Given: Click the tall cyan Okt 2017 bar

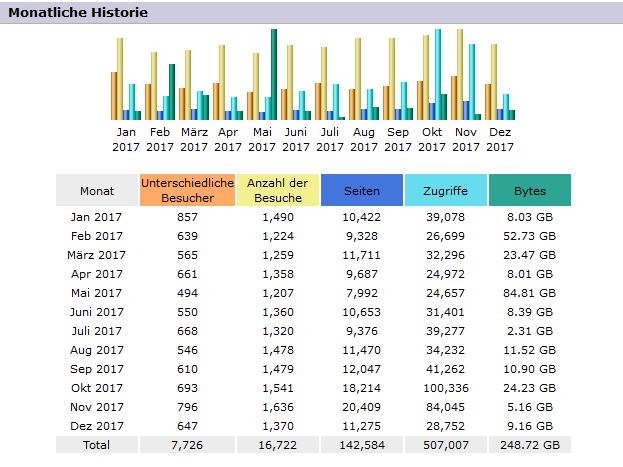Looking at the screenshot, I should [x=437, y=75].
